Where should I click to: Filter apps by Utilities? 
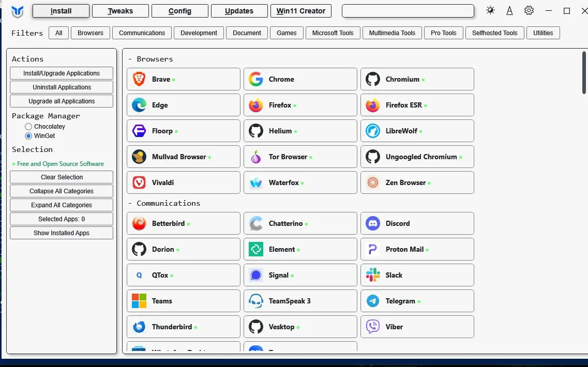[x=543, y=33]
